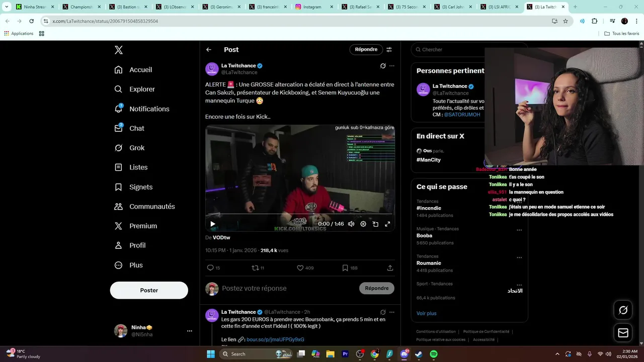The image size is (644, 362).
Task: Open @SATORUMOH mention link
Action: click(x=462, y=115)
